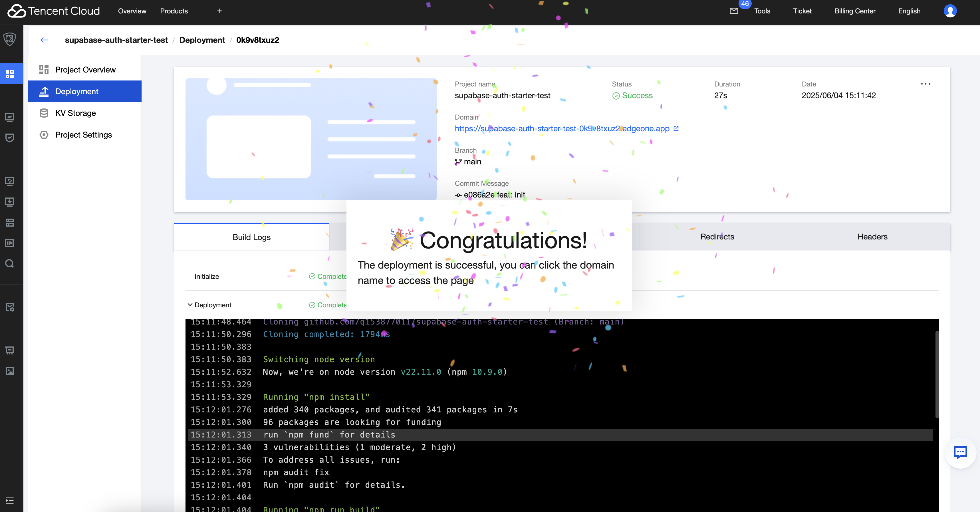Viewport: 980px width, 512px height.
Task: Click the Project Settings gear icon
Action: click(x=44, y=135)
